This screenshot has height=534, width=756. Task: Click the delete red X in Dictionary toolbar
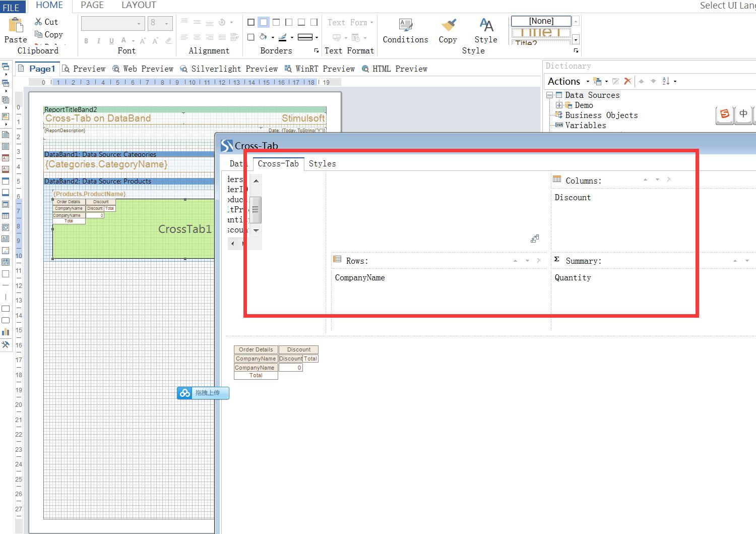point(627,81)
